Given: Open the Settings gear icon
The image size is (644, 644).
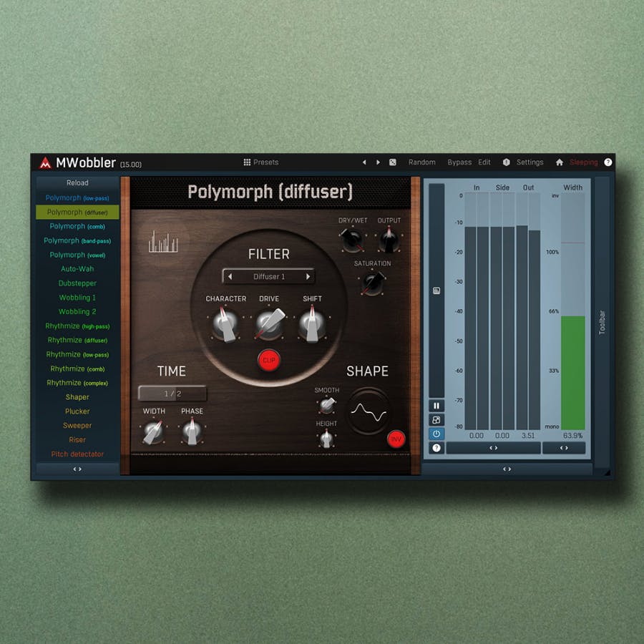Looking at the screenshot, I should (x=507, y=162).
